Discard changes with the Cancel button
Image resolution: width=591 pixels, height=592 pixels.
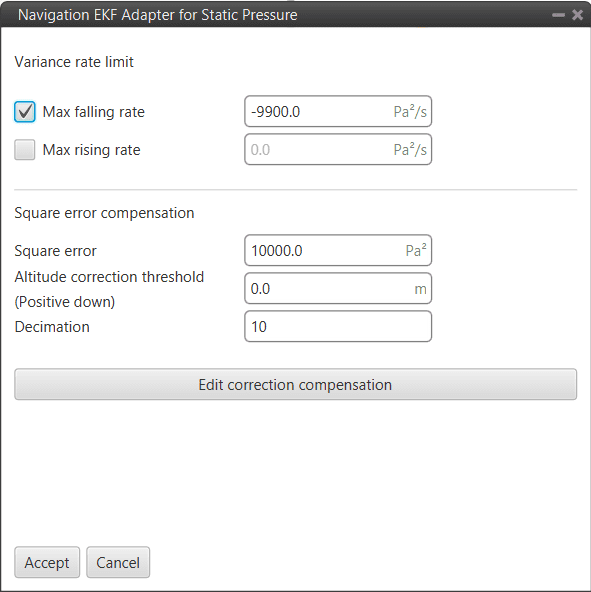[x=118, y=563]
